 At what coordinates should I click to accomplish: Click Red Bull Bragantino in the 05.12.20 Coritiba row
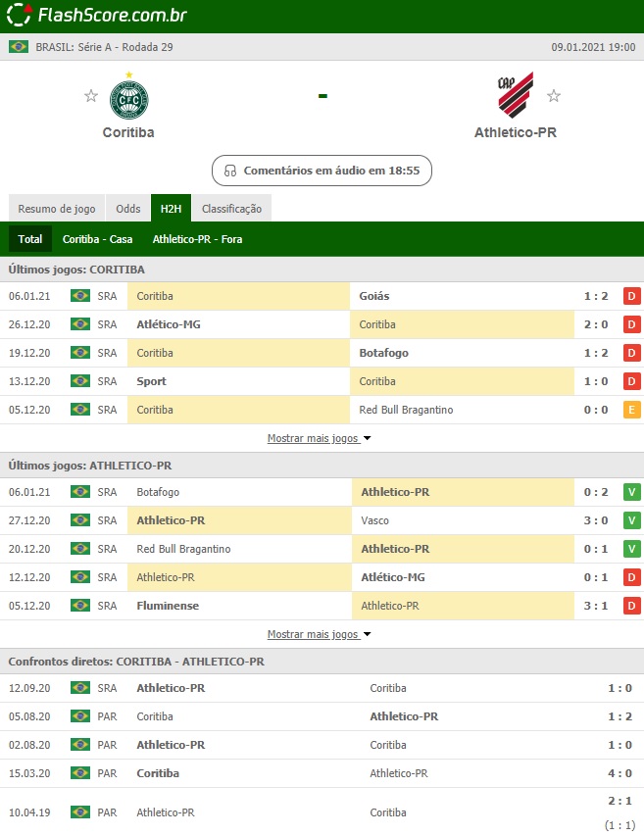point(406,410)
